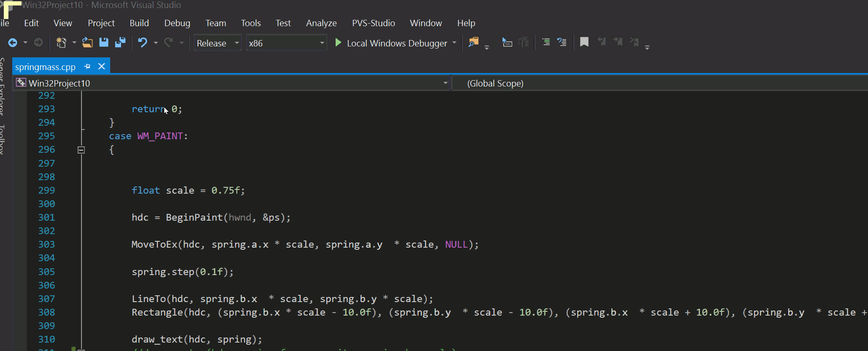Open the Win32Project10 project scope dropdown
The image size is (868, 351).
tap(232, 83)
